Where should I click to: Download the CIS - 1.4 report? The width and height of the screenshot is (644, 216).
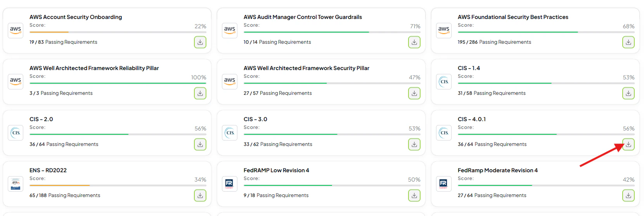pos(628,93)
